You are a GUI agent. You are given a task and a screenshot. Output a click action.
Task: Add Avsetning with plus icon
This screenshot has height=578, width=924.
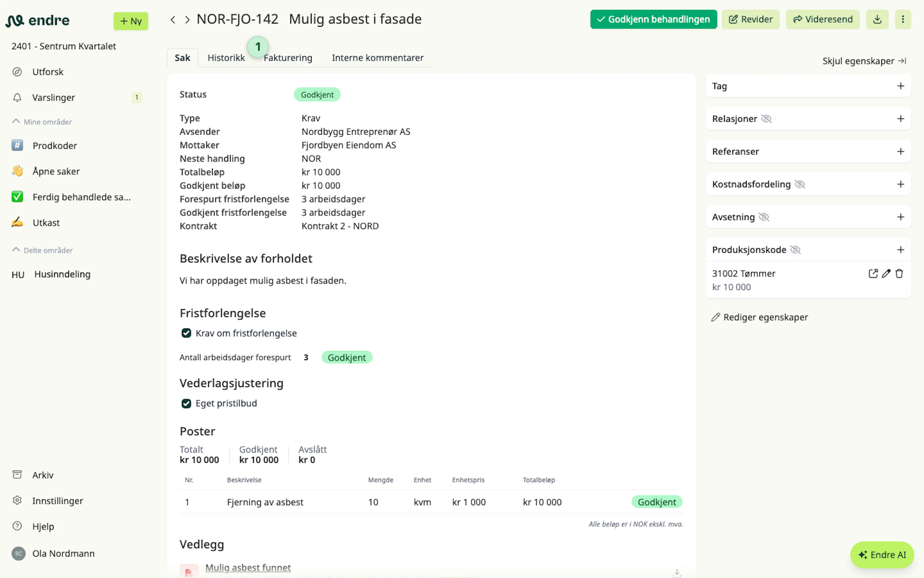[x=901, y=217]
